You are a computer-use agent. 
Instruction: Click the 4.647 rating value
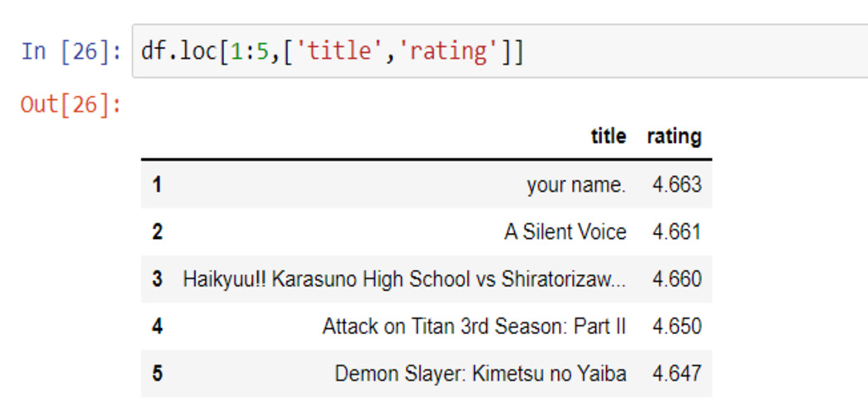pos(676,374)
